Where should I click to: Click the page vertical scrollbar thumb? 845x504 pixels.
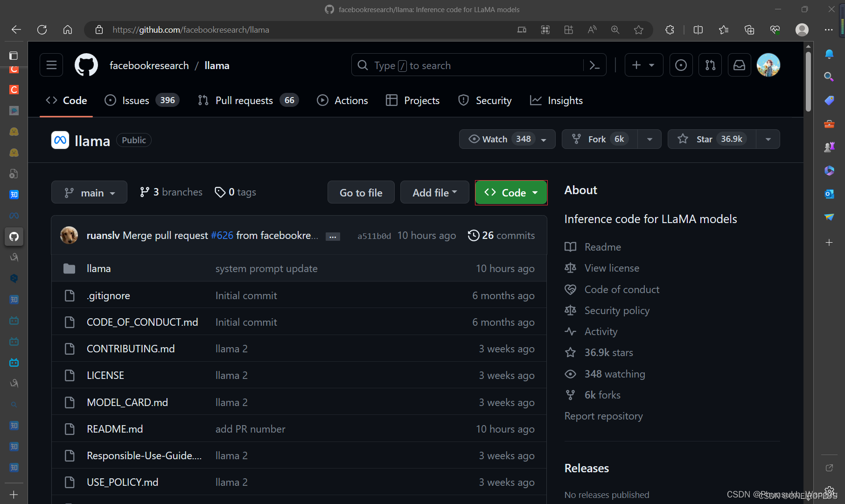click(808, 82)
